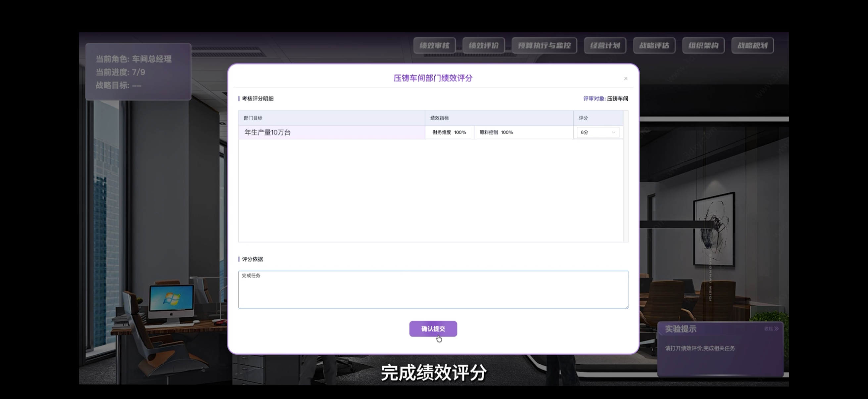The width and height of the screenshot is (868, 399).
Task: Open the 组织架构 menu
Action: [703, 45]
